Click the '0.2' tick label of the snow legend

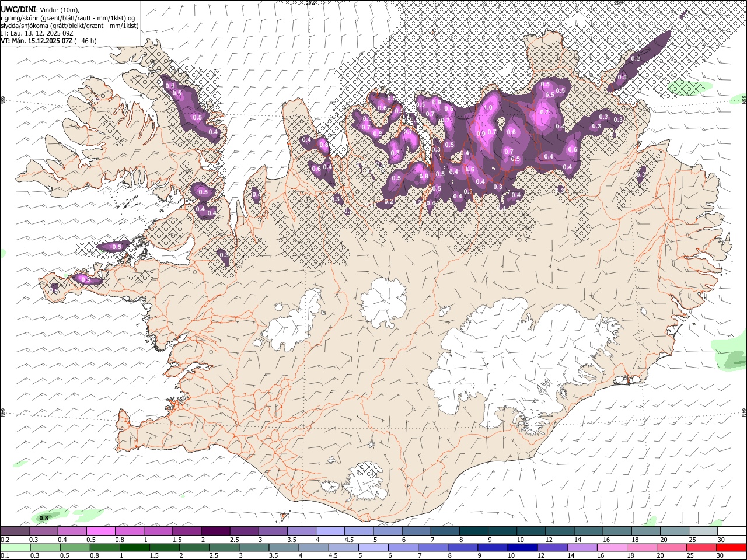[x=5, y=540]
